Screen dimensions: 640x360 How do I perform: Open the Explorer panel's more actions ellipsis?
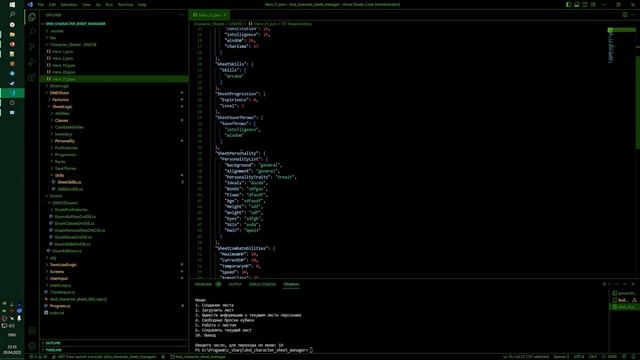(x=181, y=15)
